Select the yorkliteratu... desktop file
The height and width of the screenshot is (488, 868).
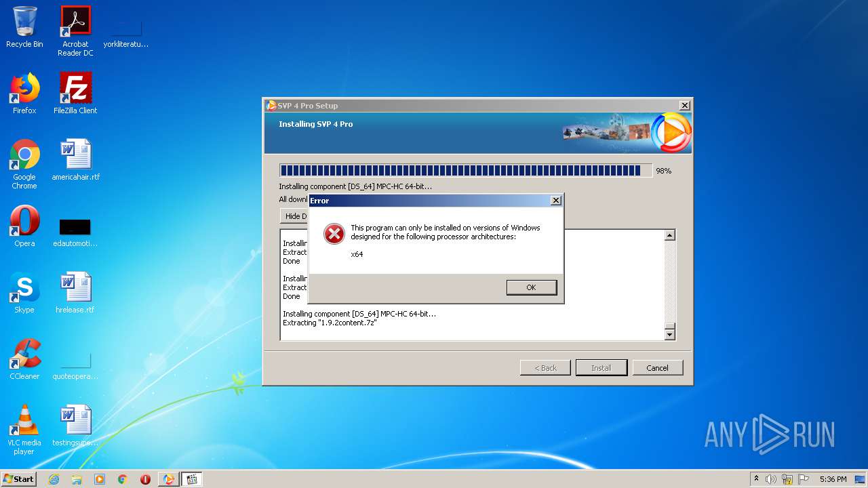[x=126, y=33]
